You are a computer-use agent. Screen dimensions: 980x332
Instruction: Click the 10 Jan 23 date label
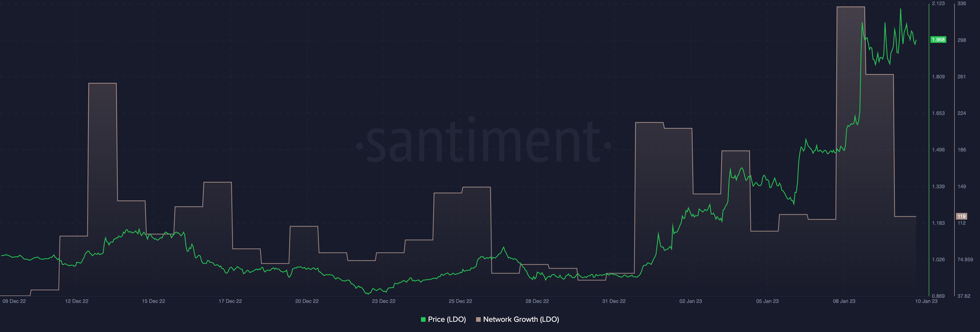926,301
